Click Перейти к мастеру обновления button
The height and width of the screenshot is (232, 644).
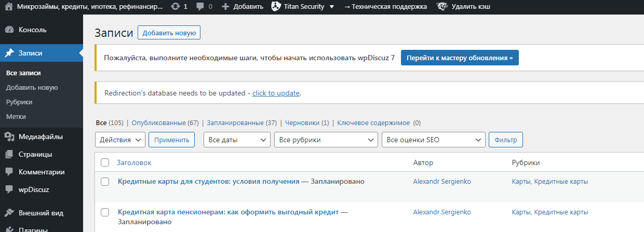coord(460,58)
